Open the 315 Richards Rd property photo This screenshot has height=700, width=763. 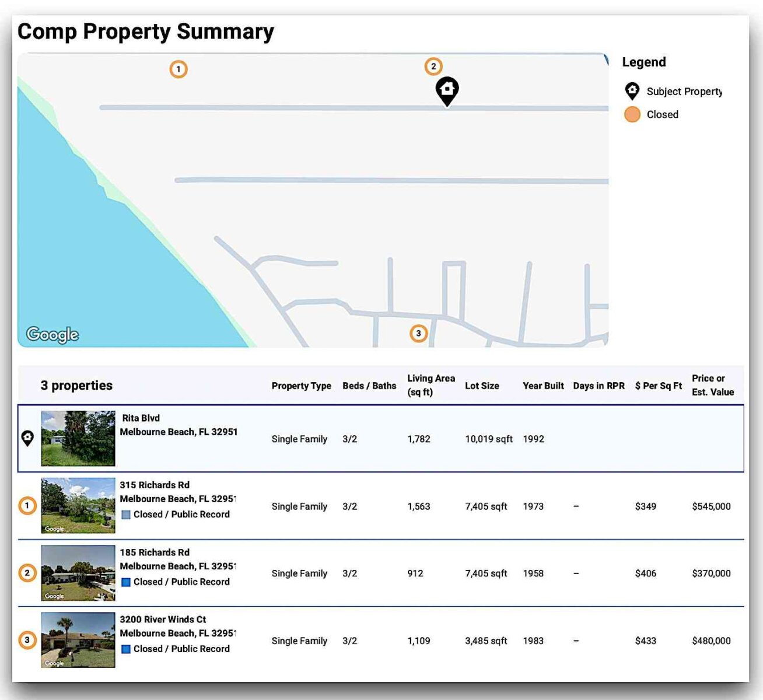(78, 506)
